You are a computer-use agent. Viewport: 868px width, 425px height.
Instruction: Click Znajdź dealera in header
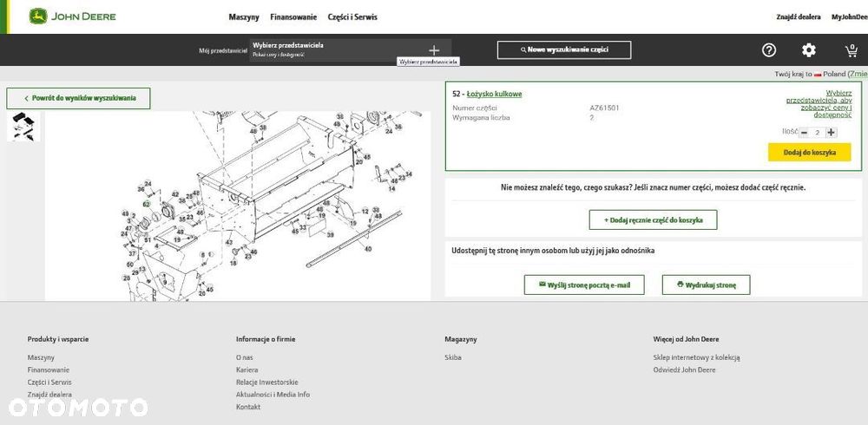coord(799,17)
